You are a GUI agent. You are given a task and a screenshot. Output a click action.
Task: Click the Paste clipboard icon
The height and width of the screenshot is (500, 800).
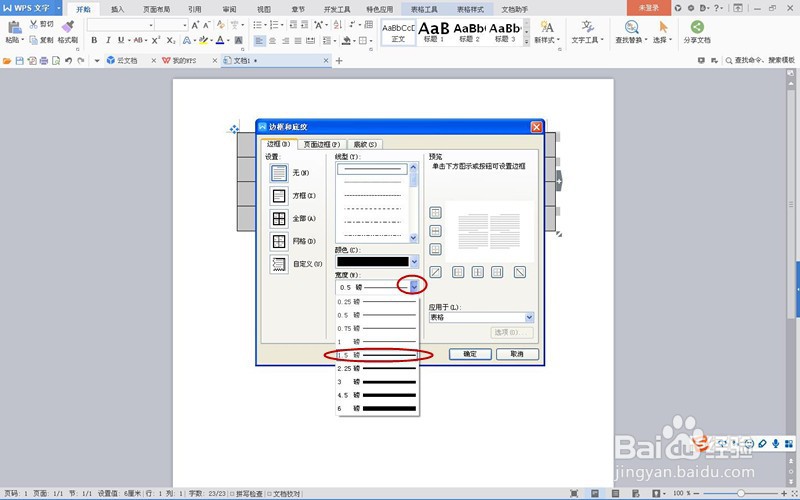14,28
